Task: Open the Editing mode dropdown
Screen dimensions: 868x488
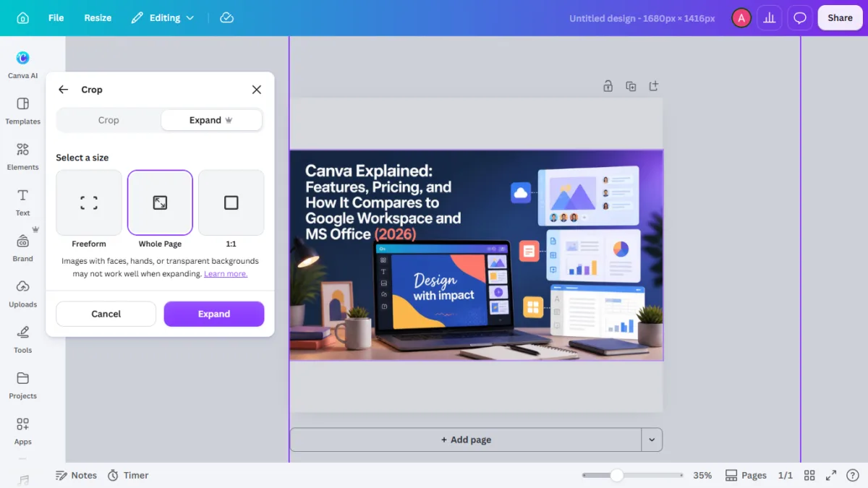Action: pyautogui.click(x=163, y=18)
